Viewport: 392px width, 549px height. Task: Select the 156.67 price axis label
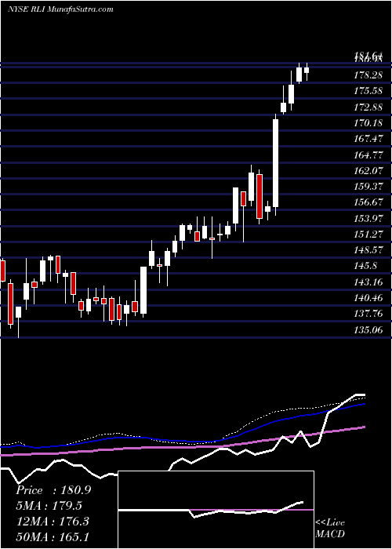(367, 202)
